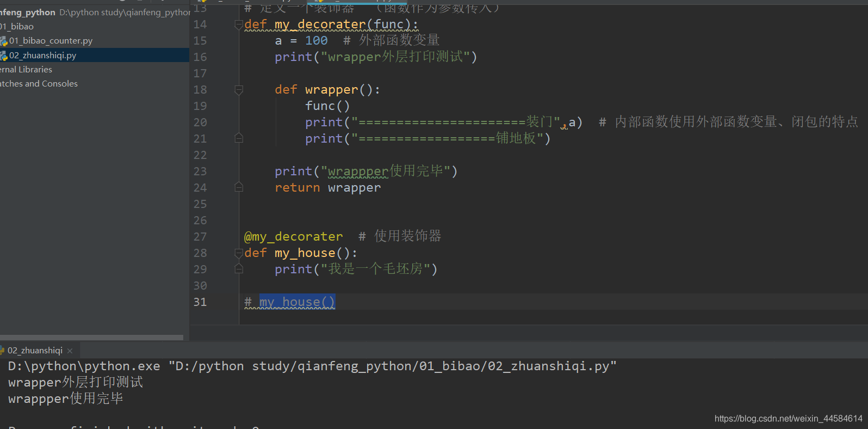This screenshot has width=868, height=429.
Task: Click the func() call on line 19
Action: coord(327,106)
